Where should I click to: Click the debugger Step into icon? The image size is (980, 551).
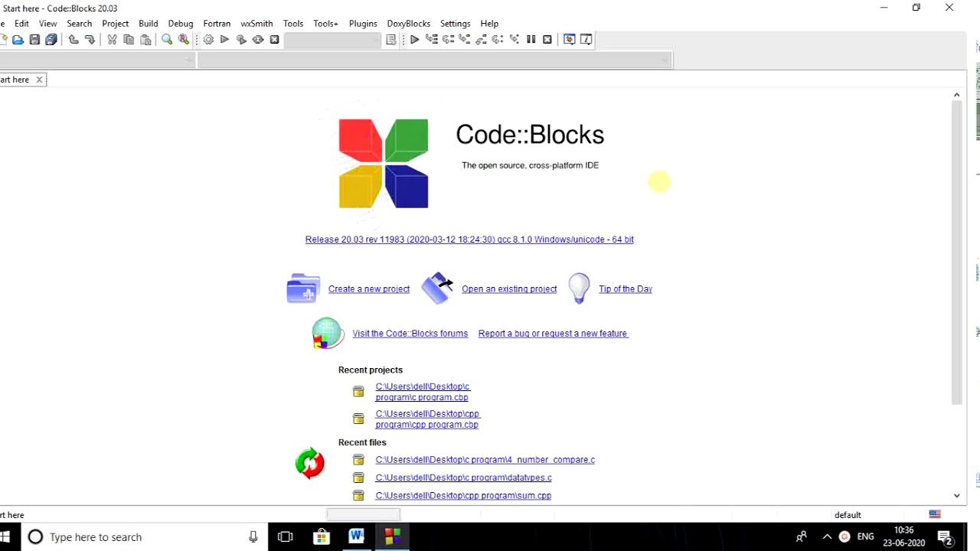pyautogui.click(x=464, y=40)
